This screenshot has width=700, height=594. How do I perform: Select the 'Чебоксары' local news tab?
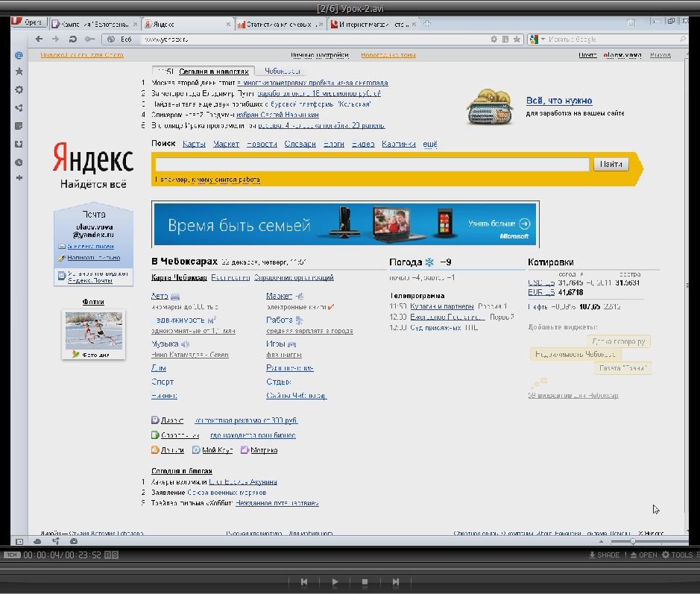[x=282, y=71]
